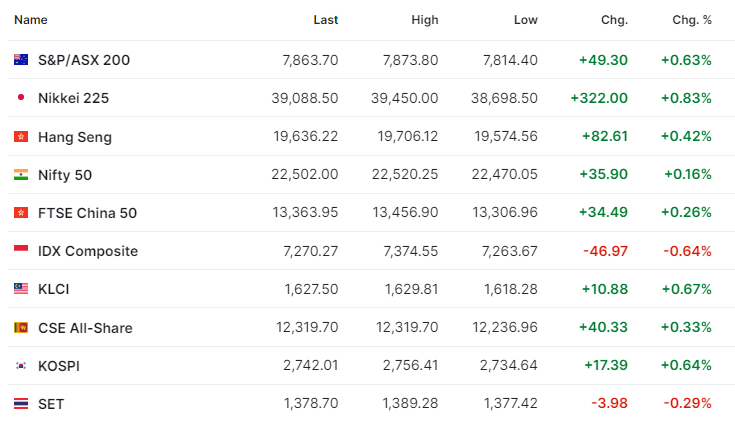Sort by the Last column header
Viewport: 735px width, 421px height.
[326, 20]
